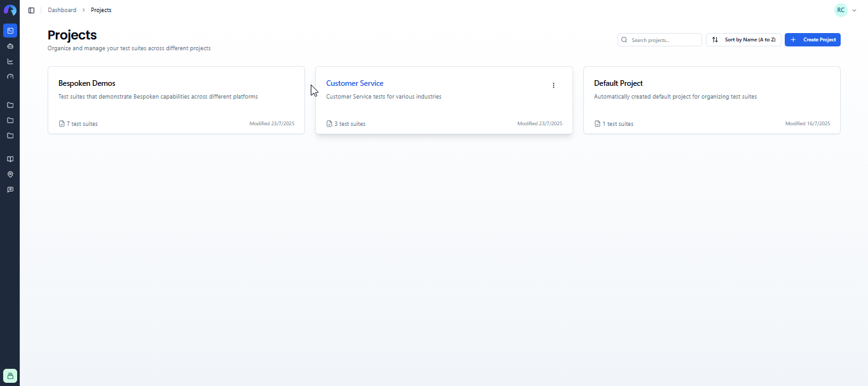Click the RC user avatar
The width and height of the screenshot is (868, 386).
tap(841, 10)
